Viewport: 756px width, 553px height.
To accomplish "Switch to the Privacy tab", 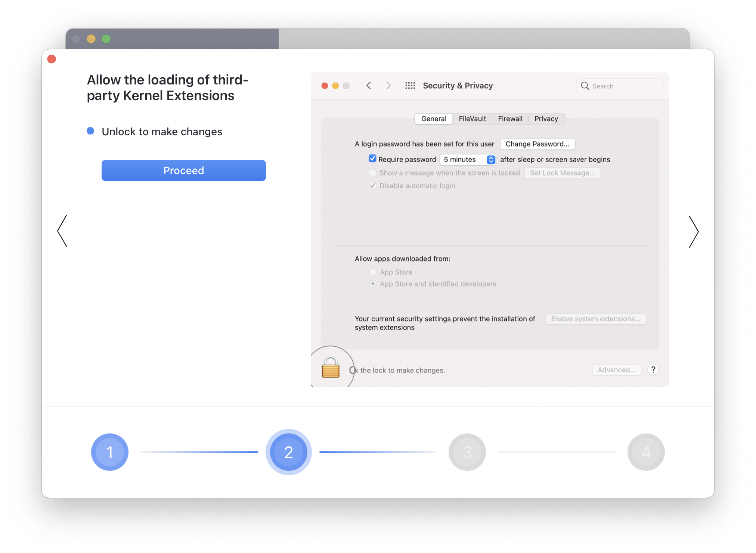I will click(x=546, y=119).
